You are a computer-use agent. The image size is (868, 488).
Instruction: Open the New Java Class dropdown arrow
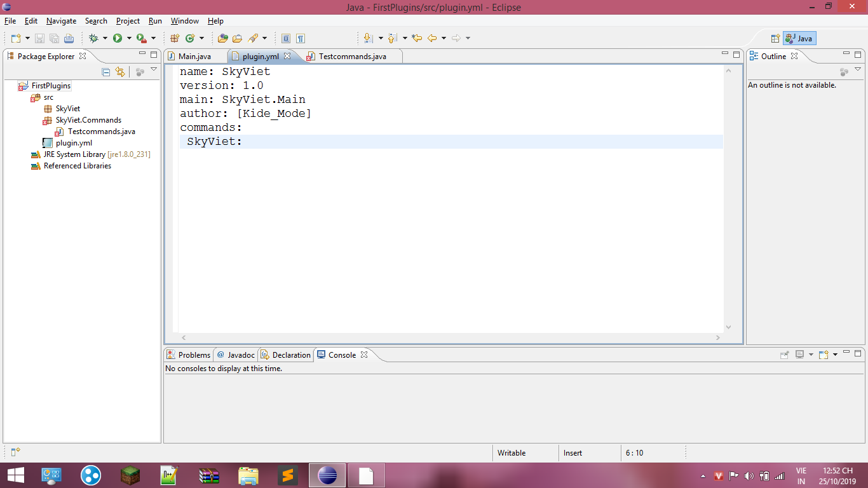[x=201, y=38]
